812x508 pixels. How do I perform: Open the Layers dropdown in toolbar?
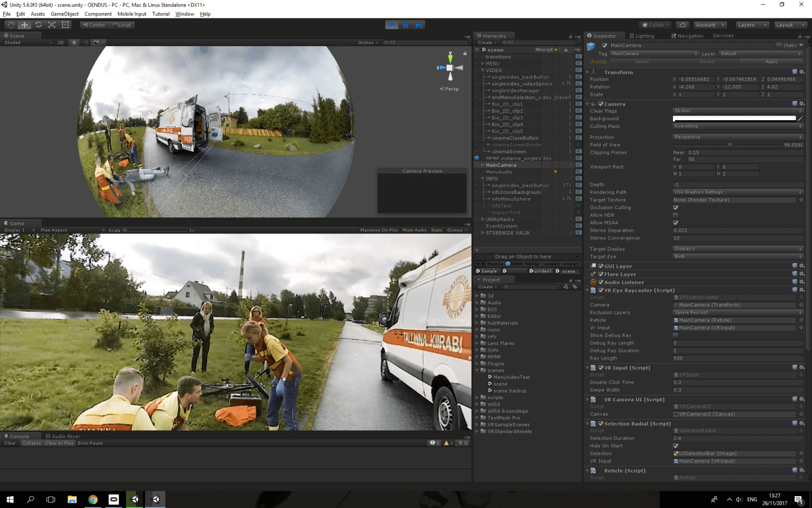point(751,25)
